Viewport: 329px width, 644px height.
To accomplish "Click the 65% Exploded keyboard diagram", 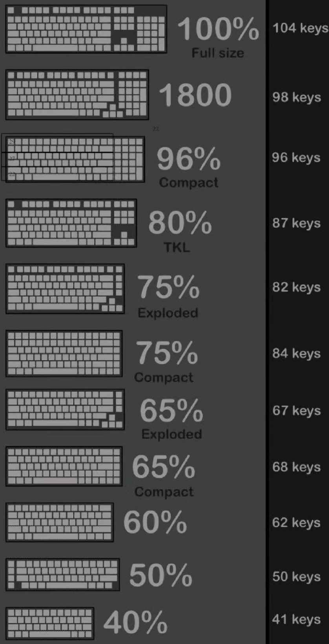I will click(x=65, y=410).
